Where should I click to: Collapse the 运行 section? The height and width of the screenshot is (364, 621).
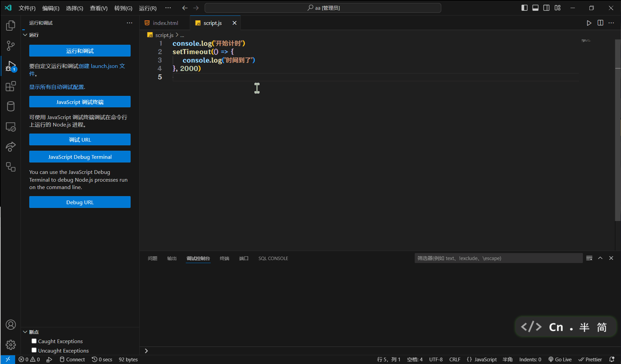coord(25,35)
